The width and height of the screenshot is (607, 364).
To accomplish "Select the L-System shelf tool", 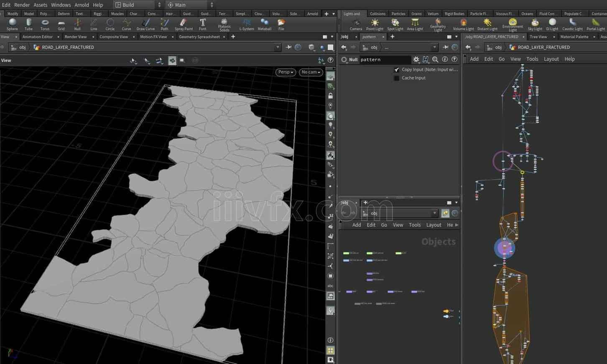I will pyautogui.click(x=246, y=25).
